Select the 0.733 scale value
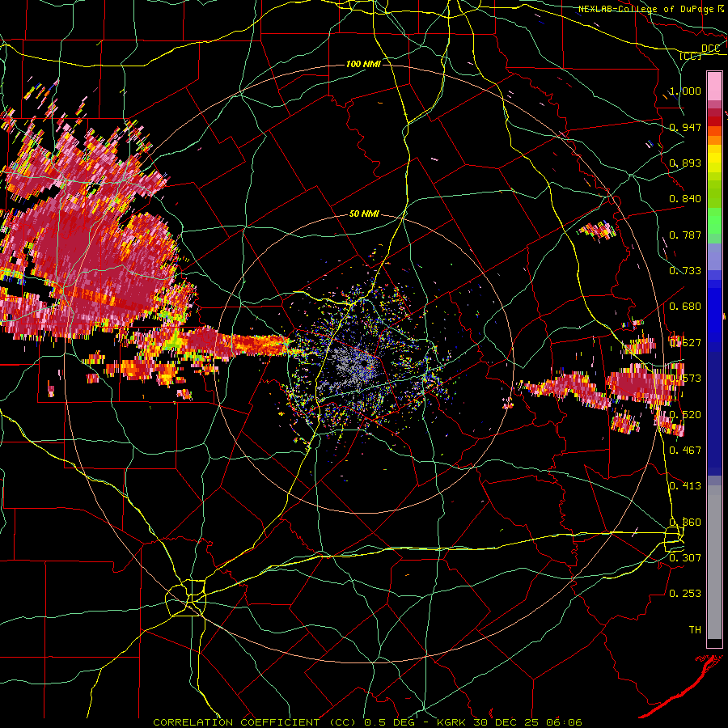The image size is (728, 728). (685, 270)
